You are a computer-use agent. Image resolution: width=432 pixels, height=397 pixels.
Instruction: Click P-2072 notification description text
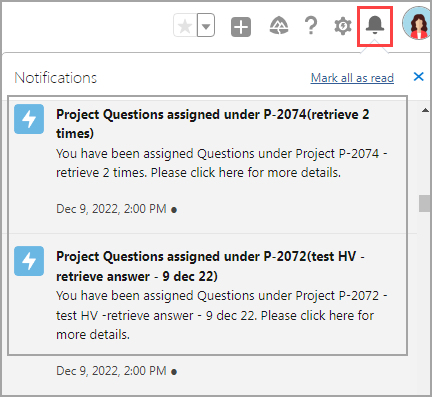(222, 315)
